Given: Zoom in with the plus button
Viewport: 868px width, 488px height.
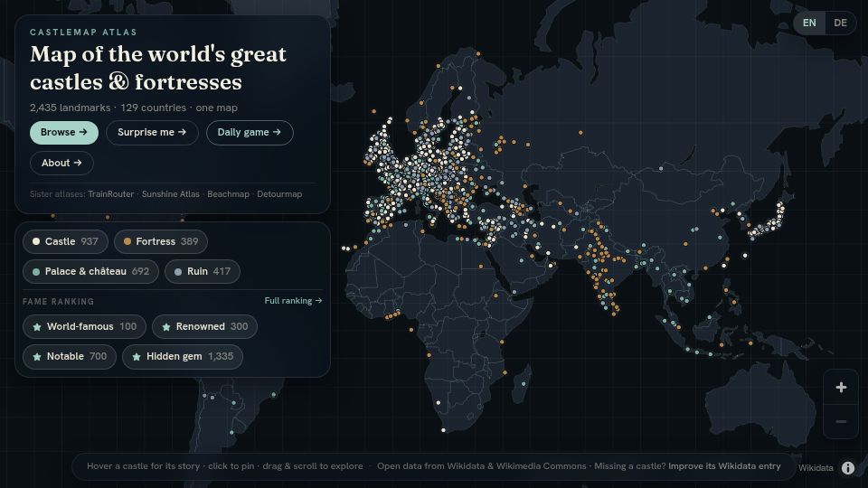Looking at the screenshot, I should (841, 388).
